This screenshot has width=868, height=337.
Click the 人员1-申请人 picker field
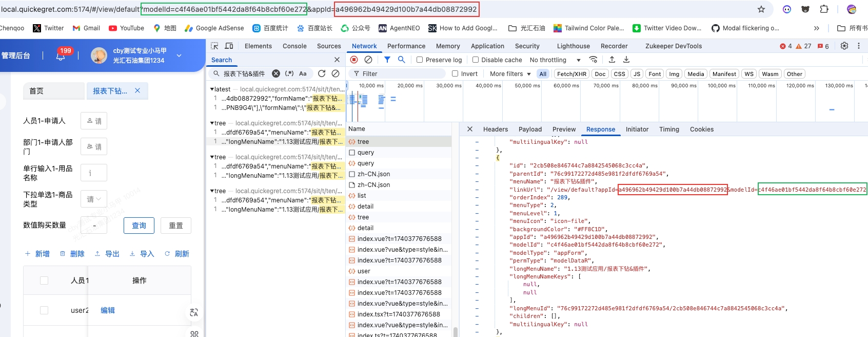[x=94, y=121]
